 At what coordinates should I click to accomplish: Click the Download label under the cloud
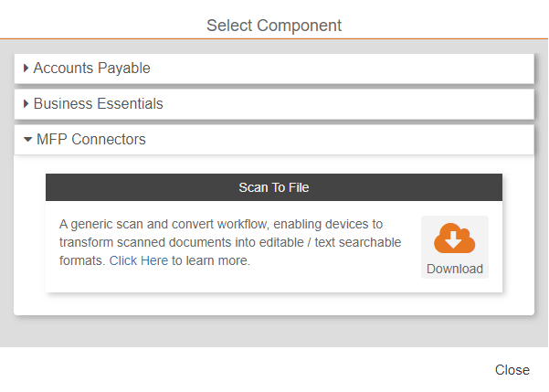[454, 269]
